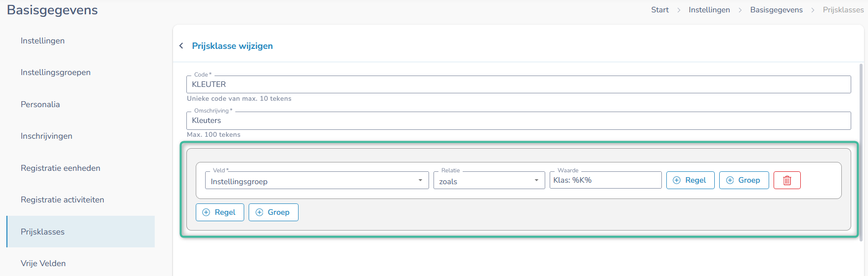Select Inschrijvingen in the sidebar
This screenshot has width=868, height=276.
coord(46,136)
